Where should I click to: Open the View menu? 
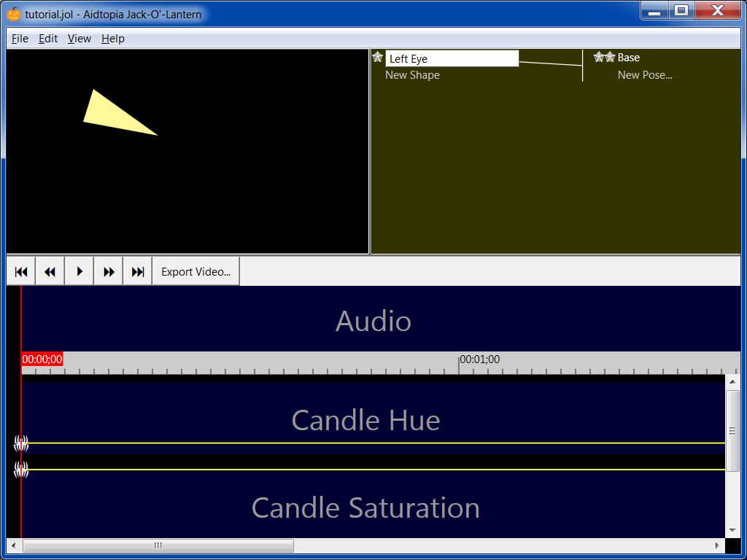(x=79, y=39)
